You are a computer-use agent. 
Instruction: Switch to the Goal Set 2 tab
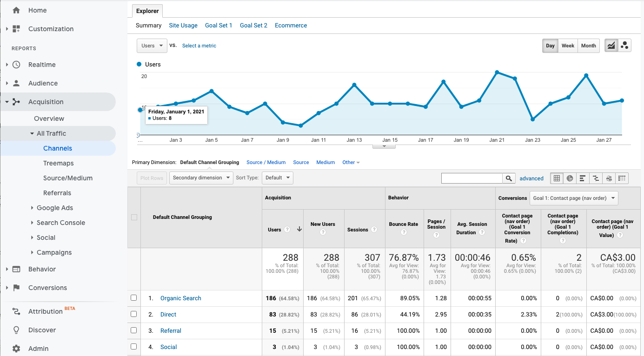click(253, 25)
